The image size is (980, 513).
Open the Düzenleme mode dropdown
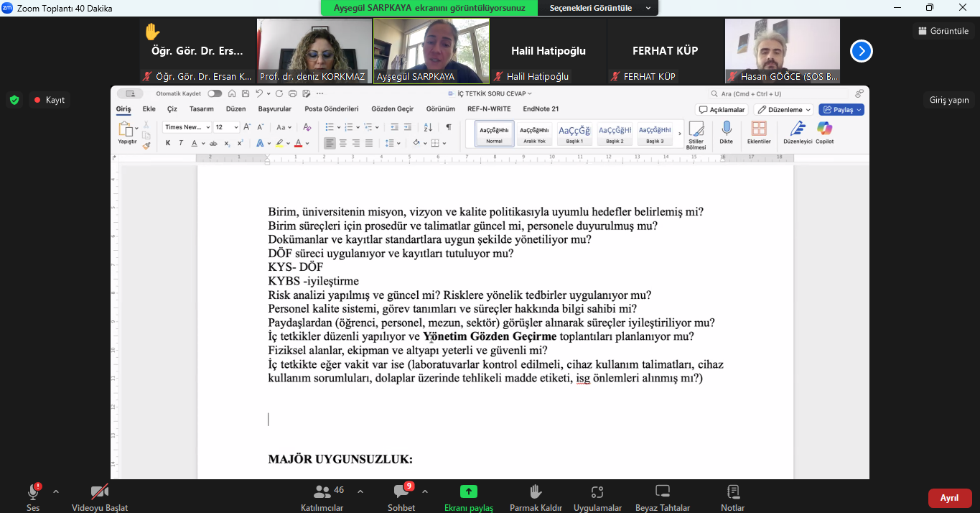pos(783,110)
